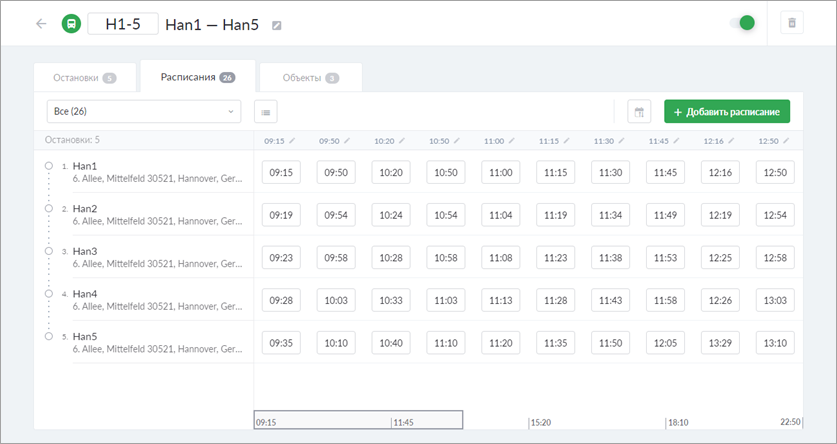
Task: Click the pencil for the 12:16 column
Action: tap(733, 141)
